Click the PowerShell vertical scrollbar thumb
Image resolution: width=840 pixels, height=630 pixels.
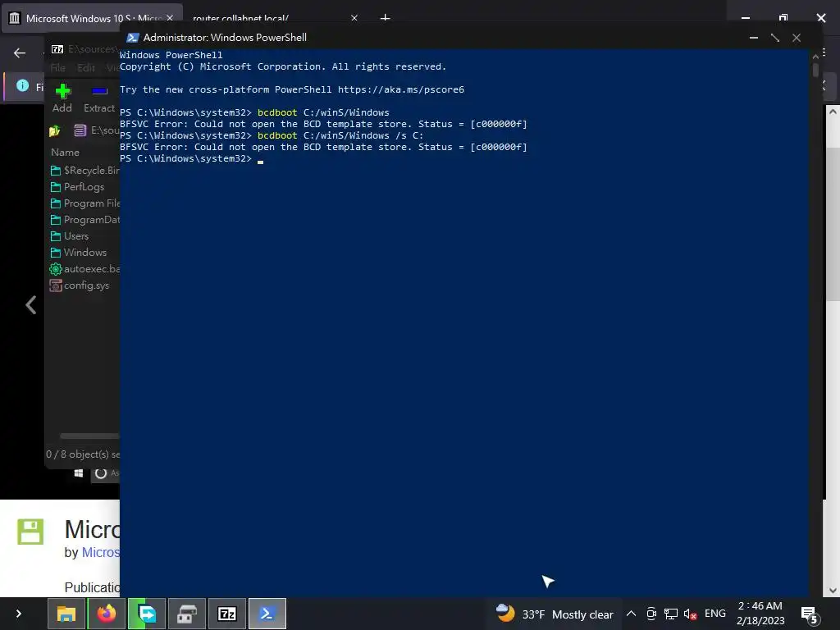pos(815,71)
